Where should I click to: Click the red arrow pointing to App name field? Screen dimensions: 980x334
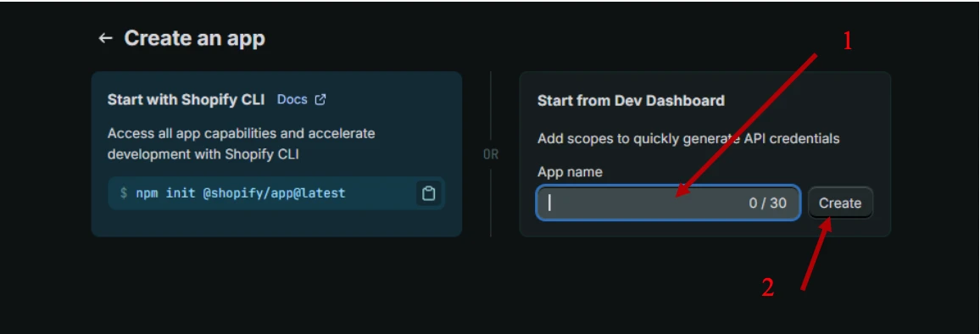[x=746, y=126]
